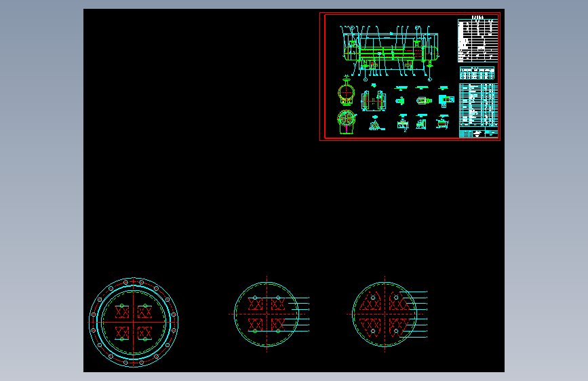Select the triangular tube-pitch detail view
This screenshot has width=588, height=381.
point(376,124)
